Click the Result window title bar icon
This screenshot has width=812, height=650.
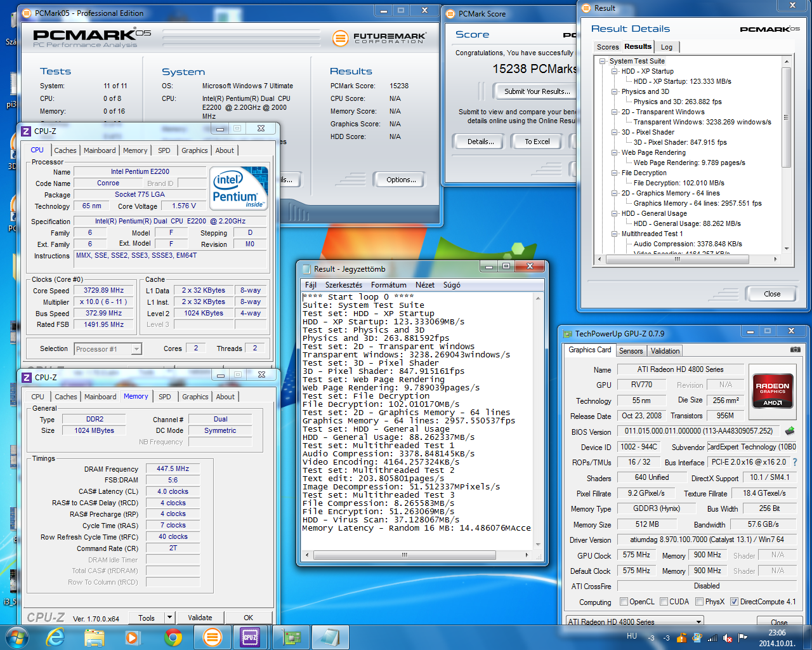pyautogui.click(x=585, y=8)
